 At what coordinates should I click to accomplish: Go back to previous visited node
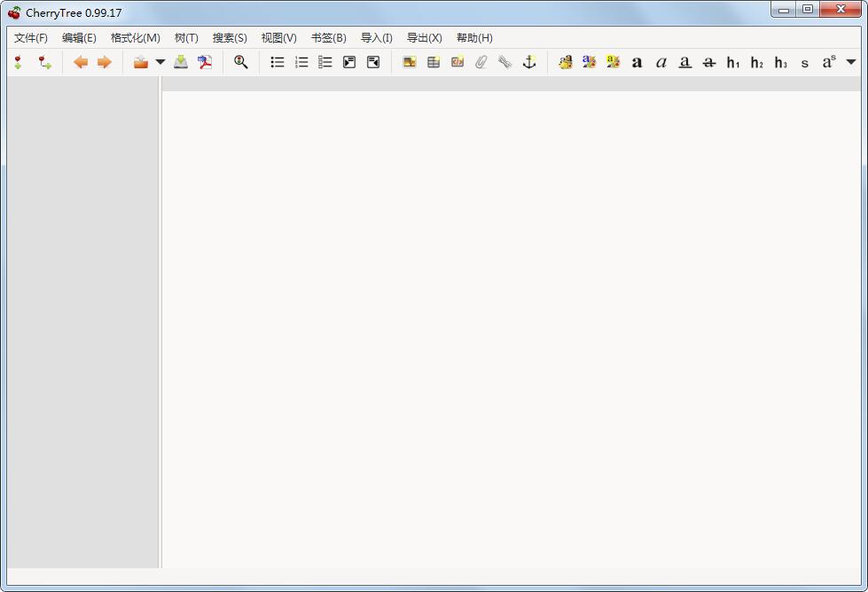(x=81, y=62)
